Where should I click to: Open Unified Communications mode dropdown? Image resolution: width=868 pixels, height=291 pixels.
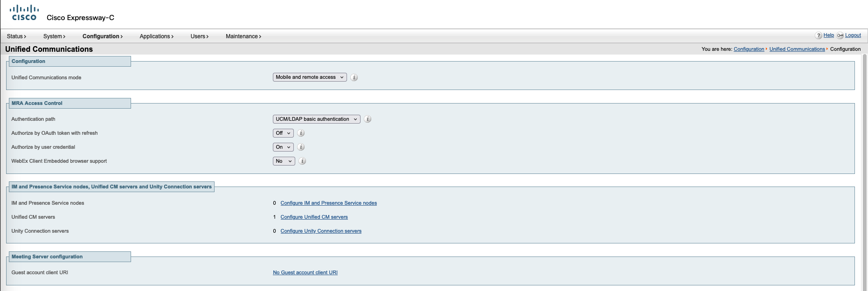pos(309,77)
